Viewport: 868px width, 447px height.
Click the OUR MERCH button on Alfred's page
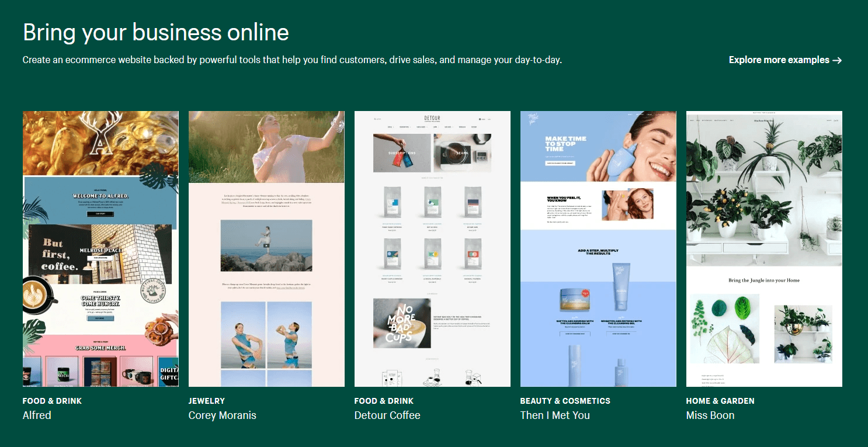[x=100, y=318]
